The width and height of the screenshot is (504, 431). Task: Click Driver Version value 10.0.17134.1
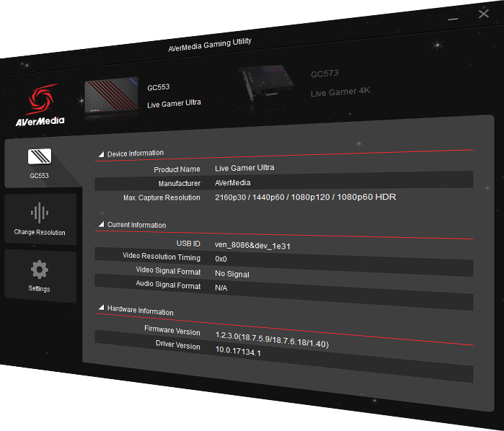(x=238, y=351)
